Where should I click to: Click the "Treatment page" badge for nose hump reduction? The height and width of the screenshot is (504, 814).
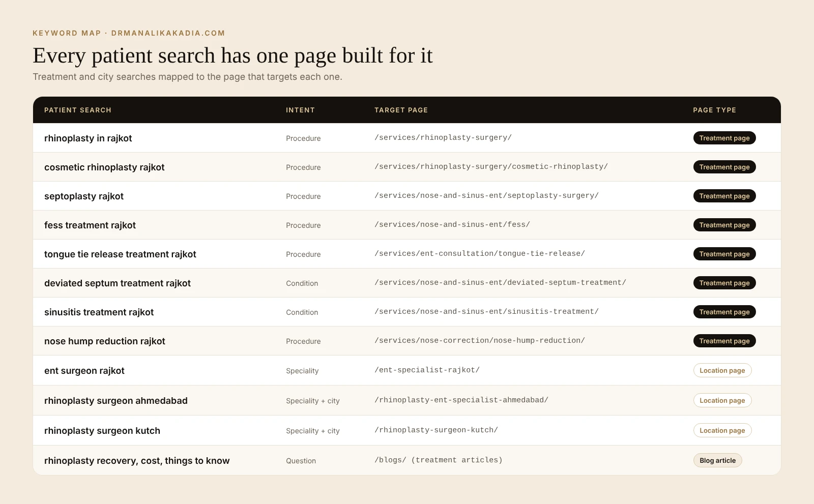(724, 341)
